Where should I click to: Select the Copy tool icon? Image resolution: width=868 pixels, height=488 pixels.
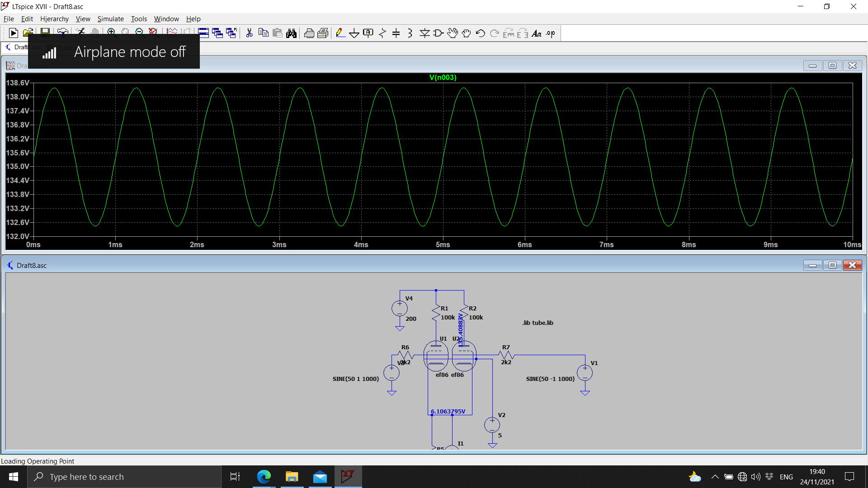pos(264,33)
